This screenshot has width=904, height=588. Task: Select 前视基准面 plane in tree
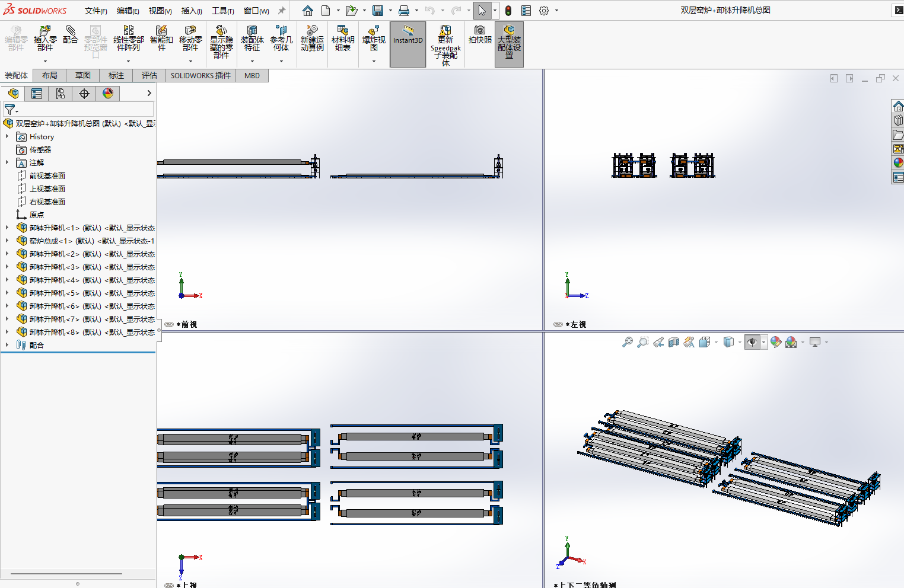[x=47, y=175]
